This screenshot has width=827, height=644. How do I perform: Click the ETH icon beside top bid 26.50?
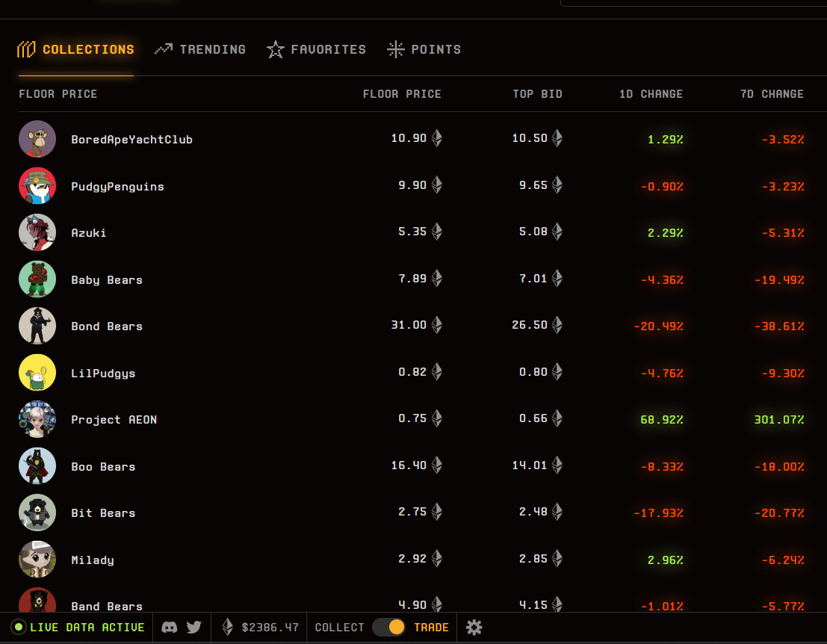click(557, 325)
